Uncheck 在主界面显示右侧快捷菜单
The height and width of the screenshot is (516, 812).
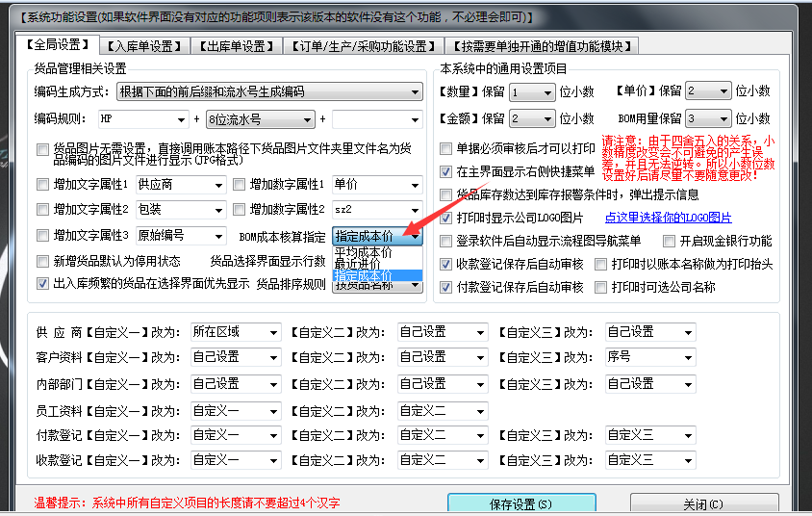pyautogui.click(x=446, y=172)
